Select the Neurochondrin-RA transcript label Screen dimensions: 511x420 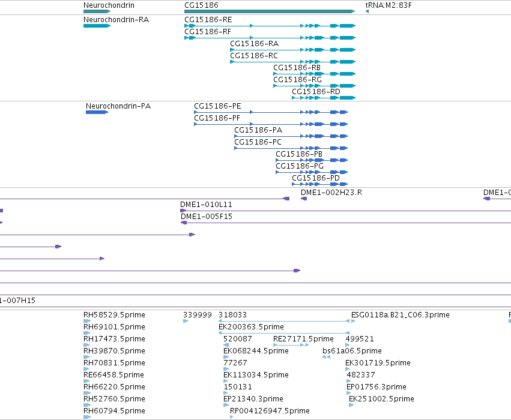pos(116,20)
